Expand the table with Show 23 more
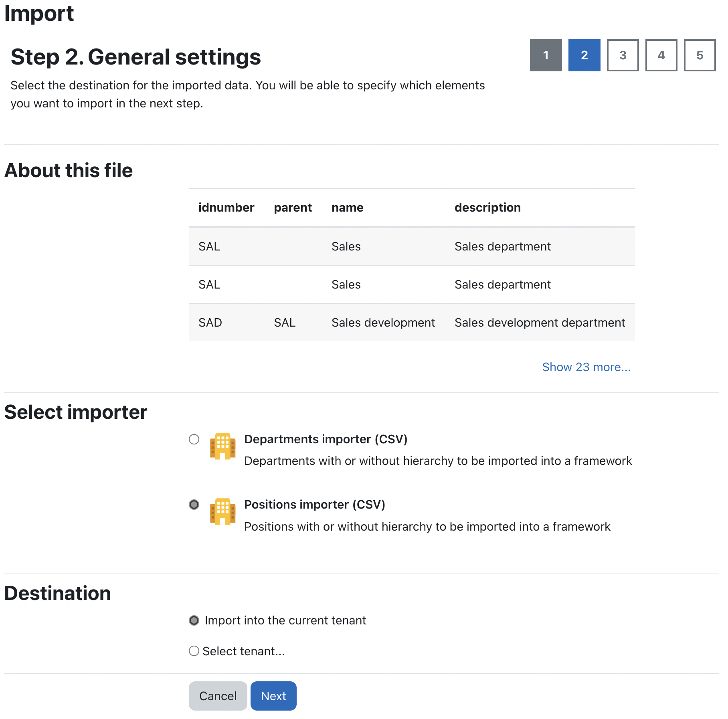The height and width of the screenshot is (719, 728). point(586,367)
